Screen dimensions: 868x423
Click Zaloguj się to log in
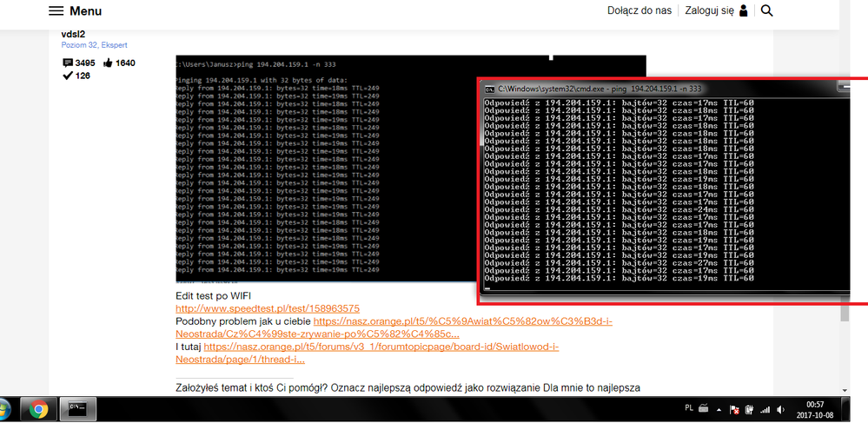tap(710, 10)
